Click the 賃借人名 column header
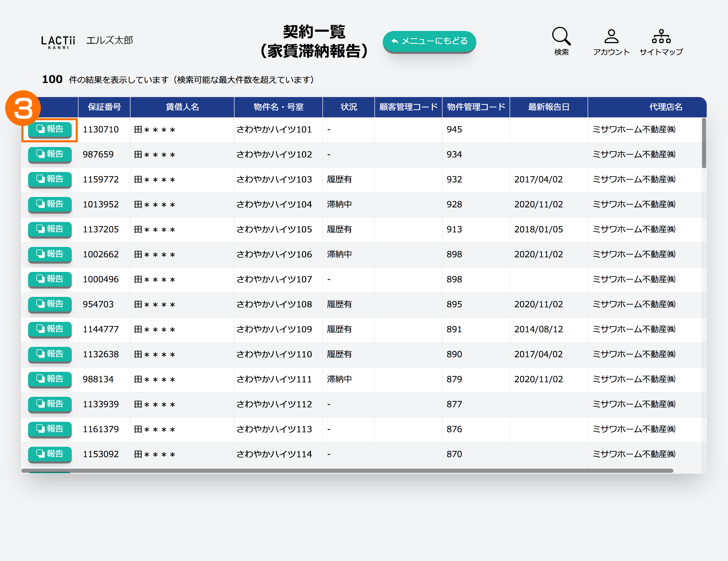 point(182,107)
